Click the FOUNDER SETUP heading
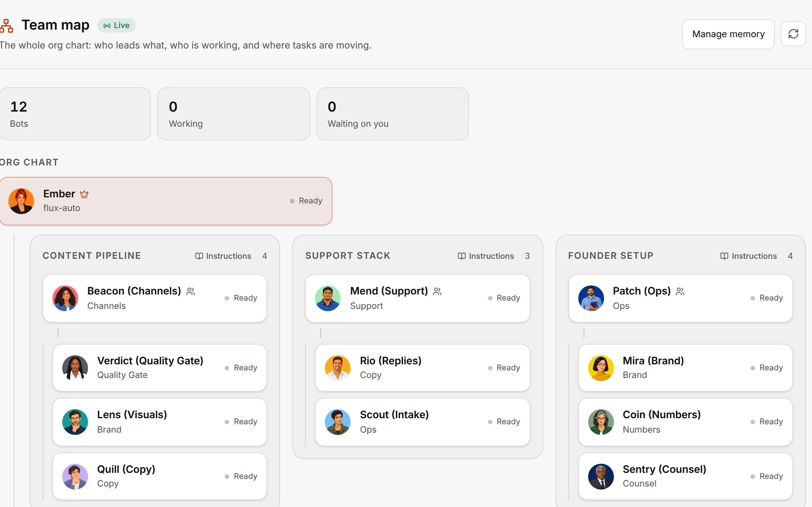Image resolution: width=812 pixels, height=507 pixels. coord(610,256)
